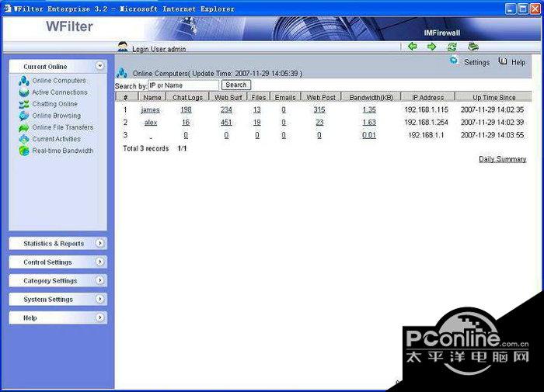This screenshot has height=392, width=544.
Task: Click the Settings gear icon
Action: point(453,61)
